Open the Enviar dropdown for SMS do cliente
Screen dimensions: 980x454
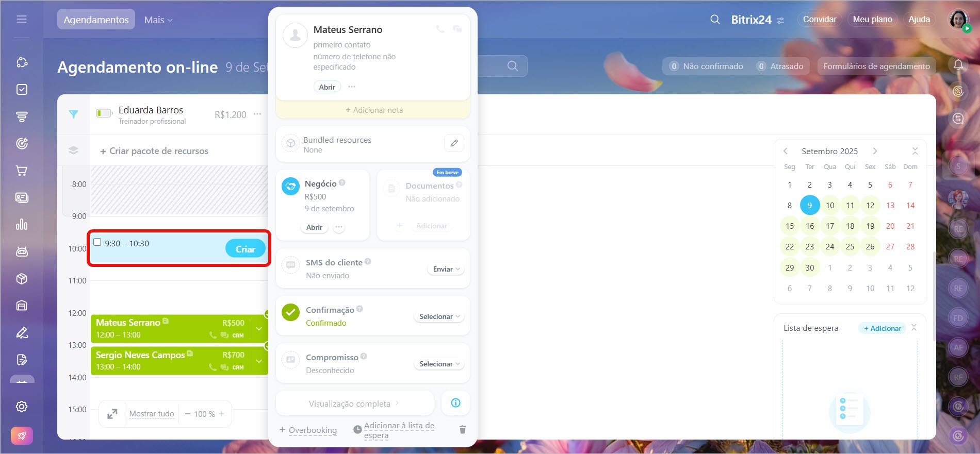tap(446, 269)
